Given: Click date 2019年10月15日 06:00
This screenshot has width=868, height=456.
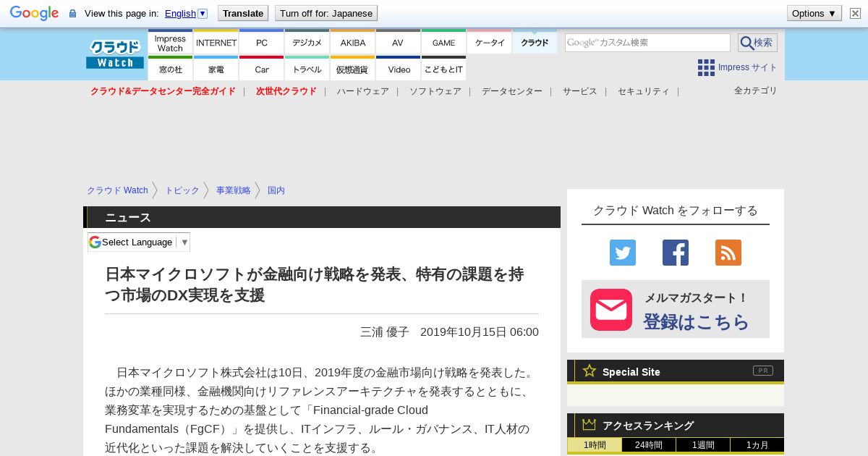Looking at the screenshot, I should click(479, 332).
